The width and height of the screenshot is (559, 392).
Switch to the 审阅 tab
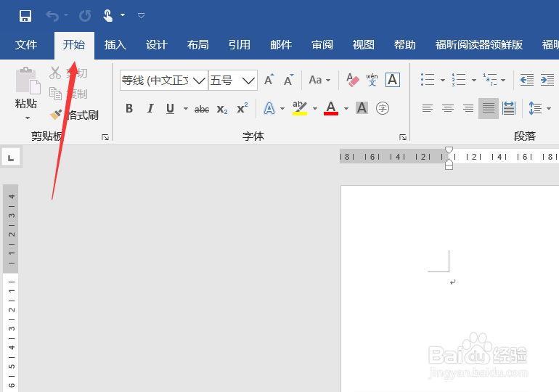click(322, 45)
